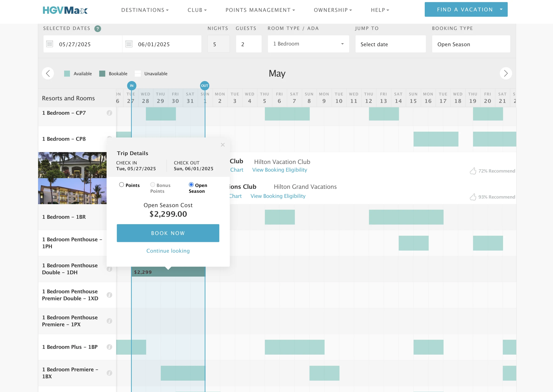Viewport: 553px width, 392px height.
Task: Click the IN check-in timeline marker
Action: [132, 86]
